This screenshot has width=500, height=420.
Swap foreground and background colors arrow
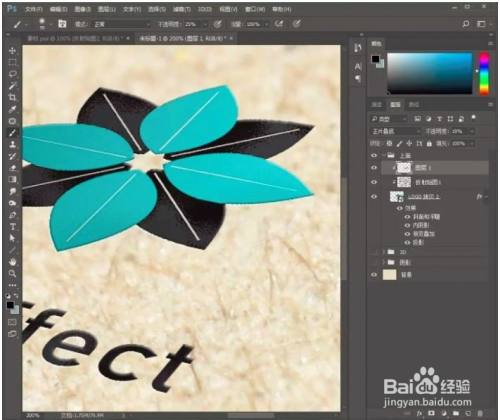pyautogui.click(x=16, y=295)
